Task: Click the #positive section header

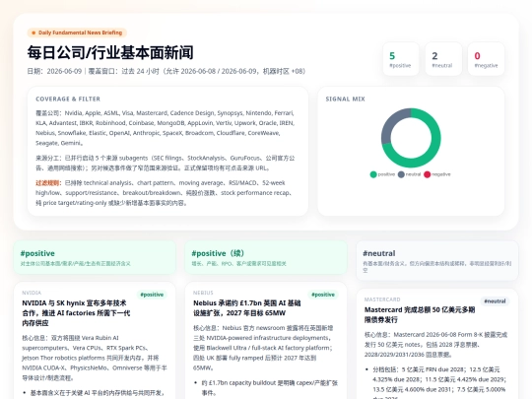Action: (95, 257)
